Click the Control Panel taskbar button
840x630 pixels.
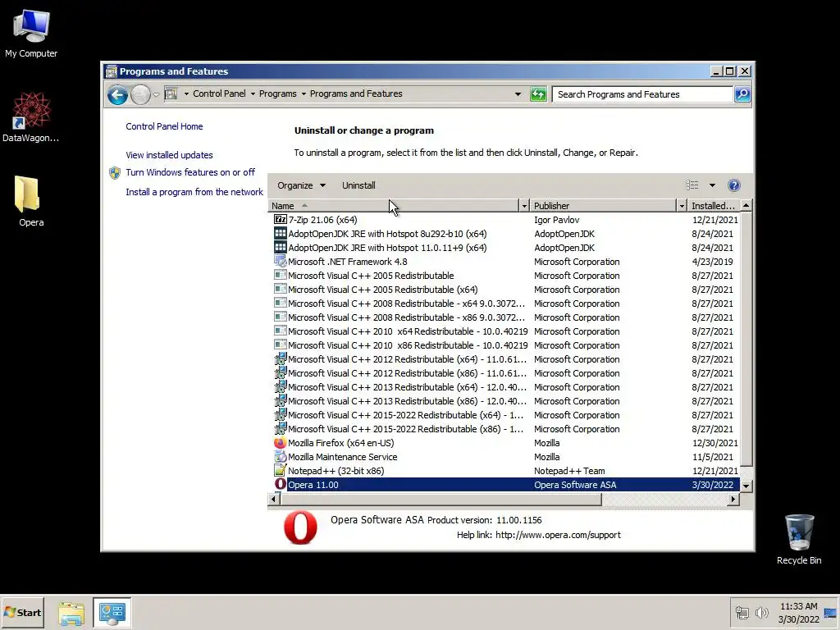[x=112, y=613]
